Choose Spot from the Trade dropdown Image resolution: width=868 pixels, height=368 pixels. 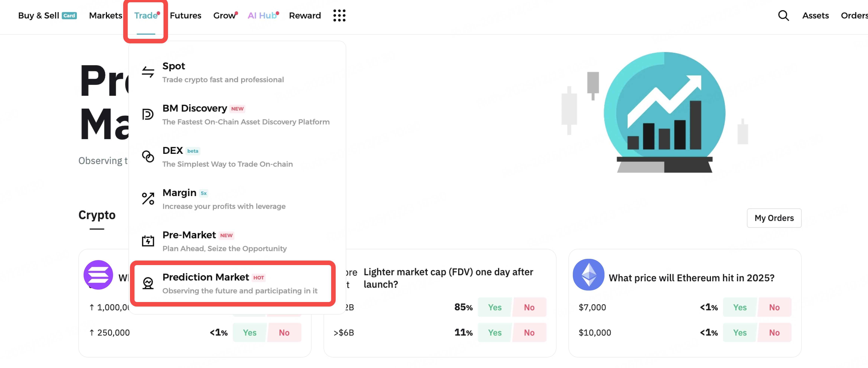click(x=237, y=72)
